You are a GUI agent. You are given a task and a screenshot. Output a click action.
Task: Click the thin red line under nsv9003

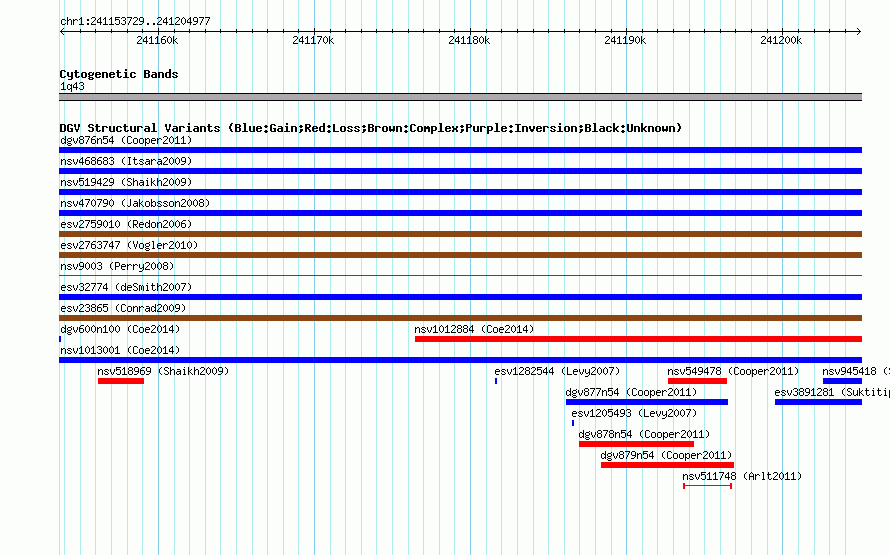(x=460, y=276)
